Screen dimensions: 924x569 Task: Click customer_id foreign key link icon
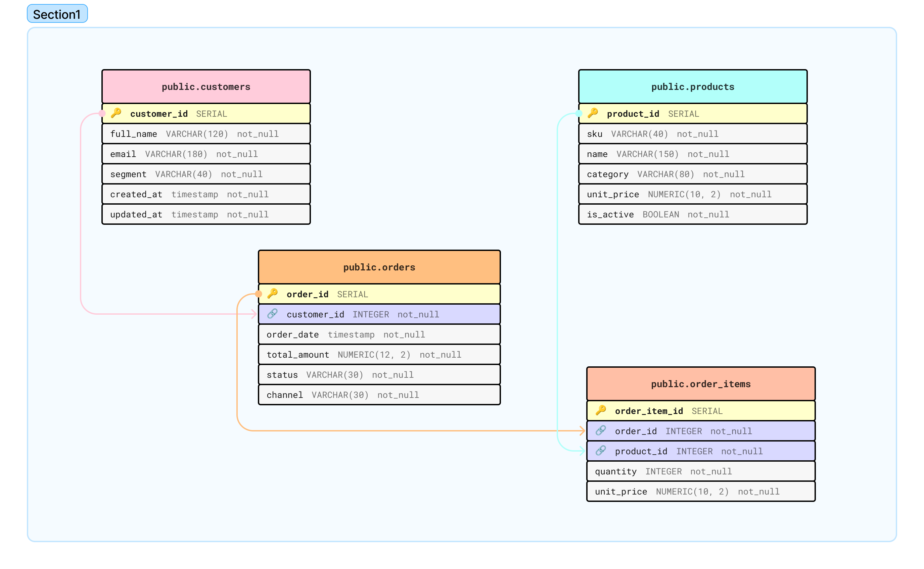coord(273,313)
